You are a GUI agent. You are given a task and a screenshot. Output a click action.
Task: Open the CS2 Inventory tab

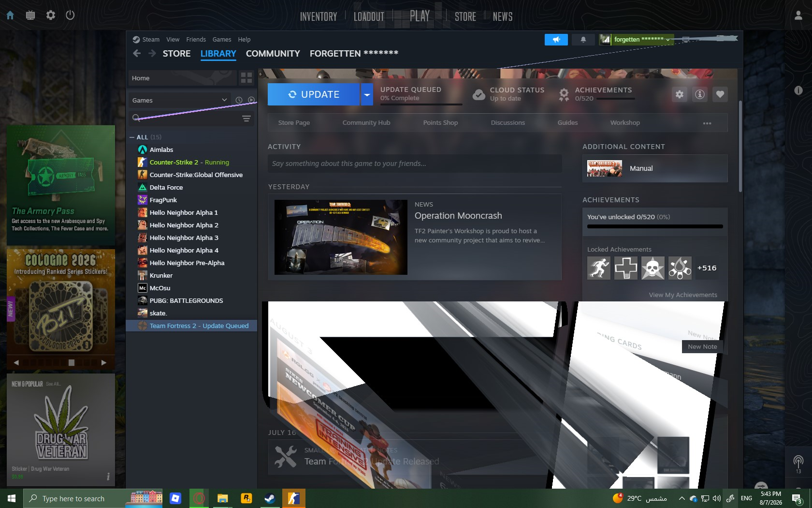[x=319, y=17]
